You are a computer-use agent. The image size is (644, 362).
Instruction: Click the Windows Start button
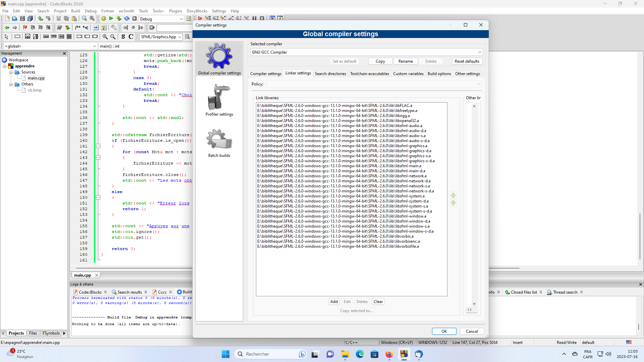[x=225, y=354]
